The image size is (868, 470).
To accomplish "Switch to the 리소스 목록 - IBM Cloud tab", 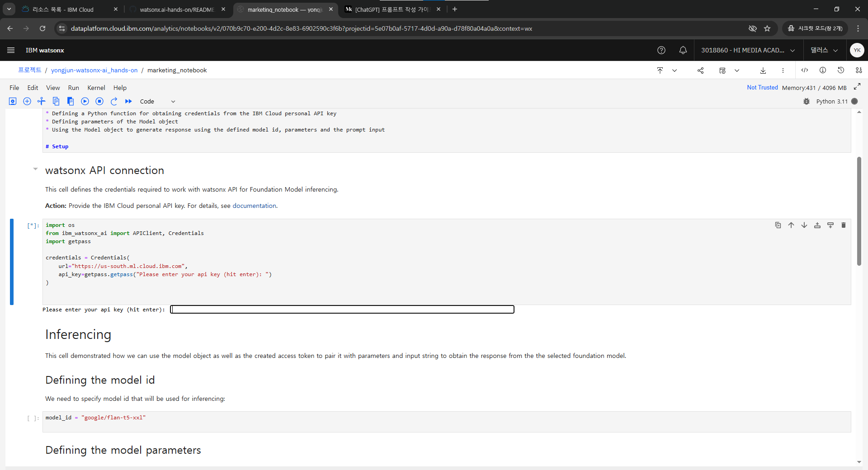I will (x=70, y=9).
